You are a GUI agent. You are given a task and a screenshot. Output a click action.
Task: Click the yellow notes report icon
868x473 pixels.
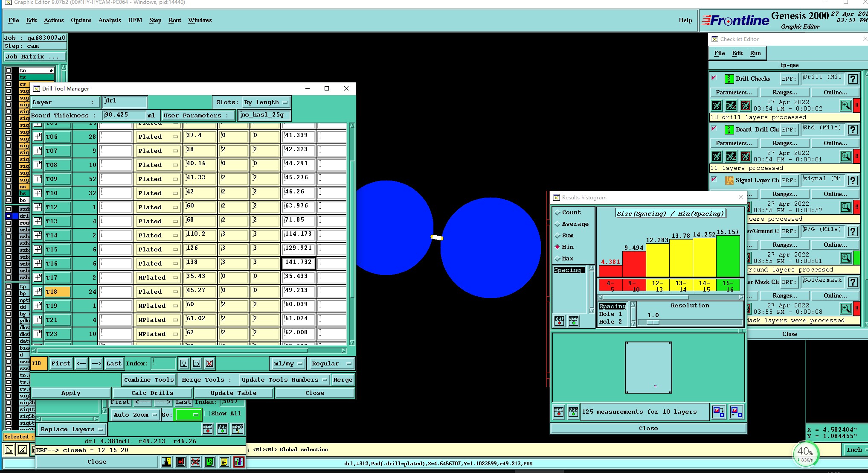pos(224,462)
